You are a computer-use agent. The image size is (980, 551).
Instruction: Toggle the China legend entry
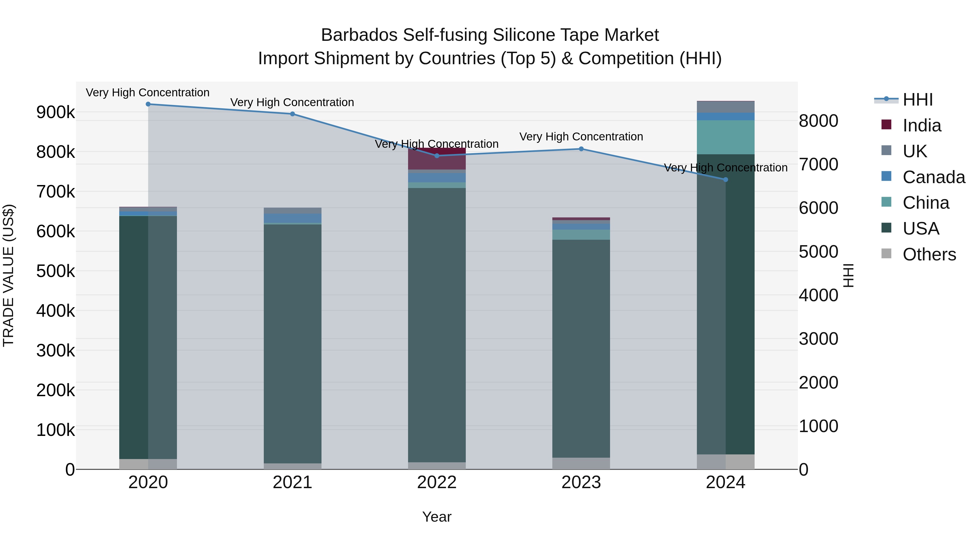915,203
